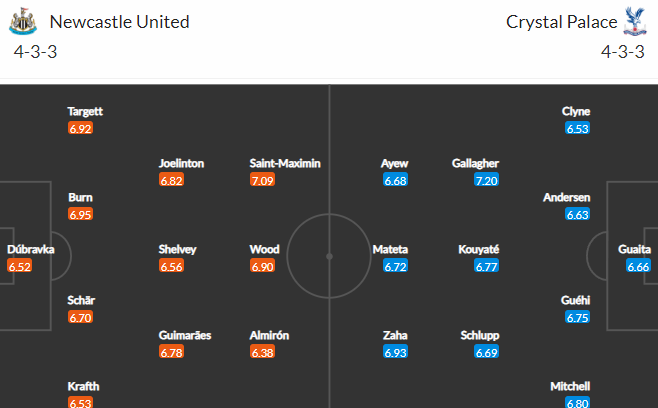Click Saint-Maximin's 7.09 rating badge
The width and height of the screenshot is (658, 408).
[x=262, y=180]
